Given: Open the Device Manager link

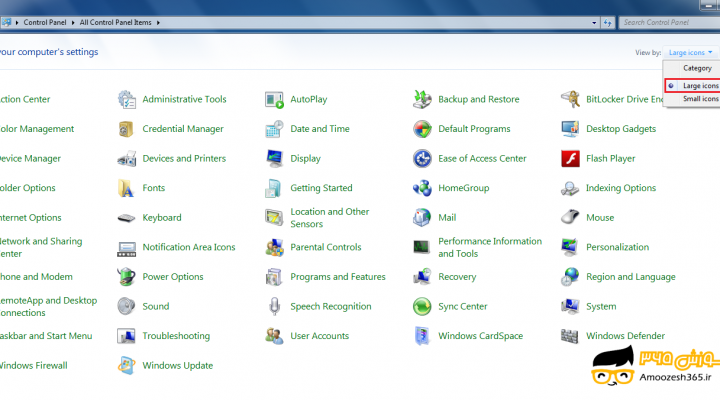Looking at the screenshot, I should pyautogui.click(x=30, y=159).
